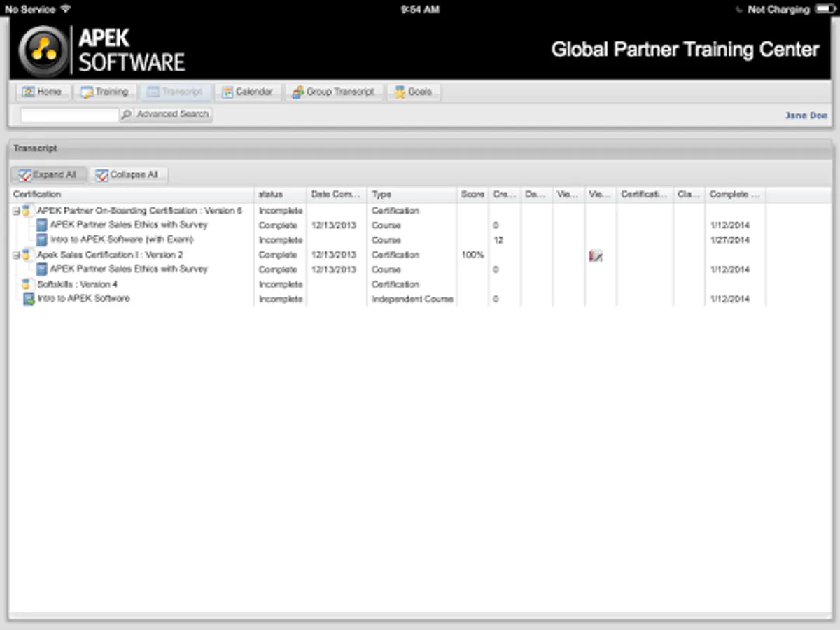The height and width of the screenshot is (630, 840).
Task: Click the 1/27/2014 complete-by date
Action: pos(729,240)
